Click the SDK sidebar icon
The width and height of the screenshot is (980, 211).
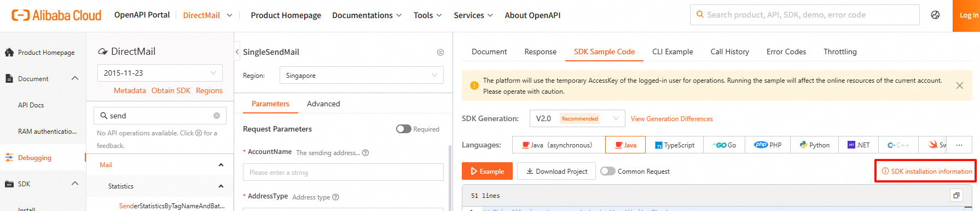pos(9,184)
